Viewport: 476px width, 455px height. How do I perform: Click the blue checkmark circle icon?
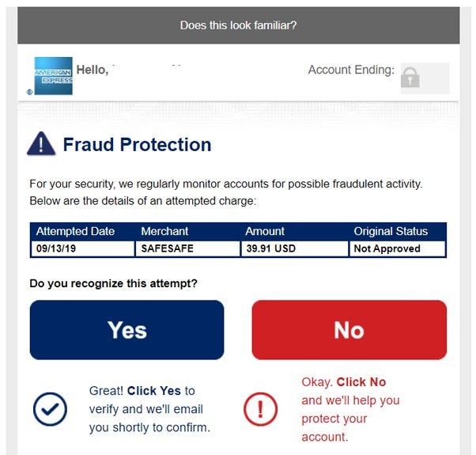pyautogui.click(x=50, y=409)
